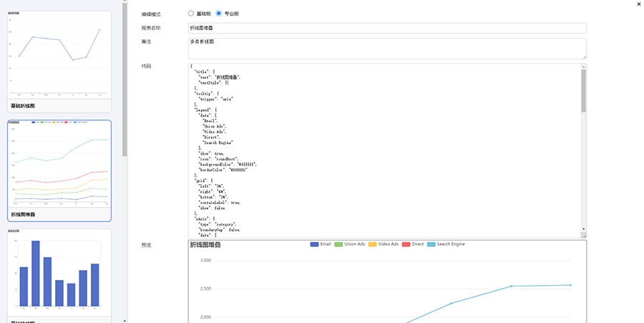Select the 专业版 edit mode radio button
This screenshot has width=644, height=323.
[218, 14]
